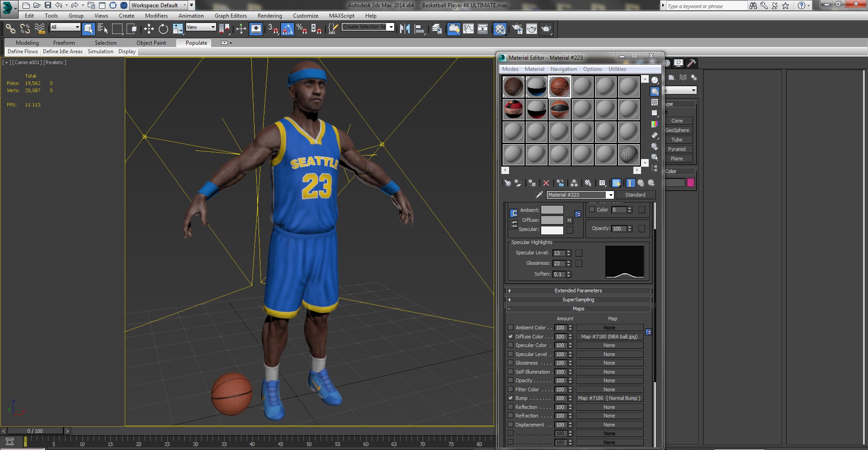Open reference coordinate View dropdown
Screen dimensions: 868x450
[x=201, y=27]
